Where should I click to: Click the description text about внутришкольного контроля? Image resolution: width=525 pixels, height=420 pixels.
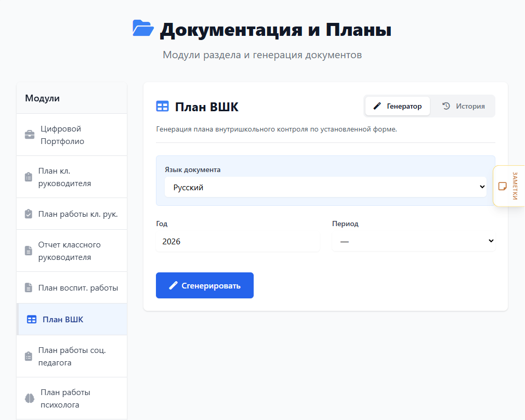[x=277, y=129]
